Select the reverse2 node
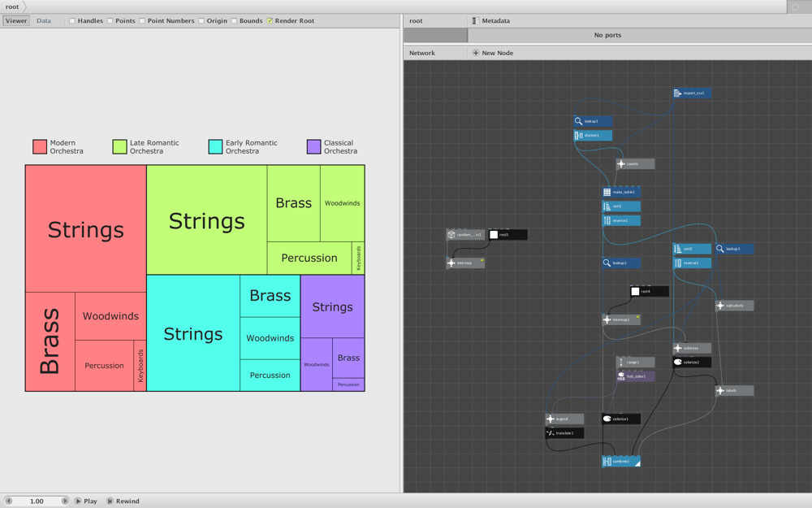This screenshot has width=812, height=508. point(692,263)
